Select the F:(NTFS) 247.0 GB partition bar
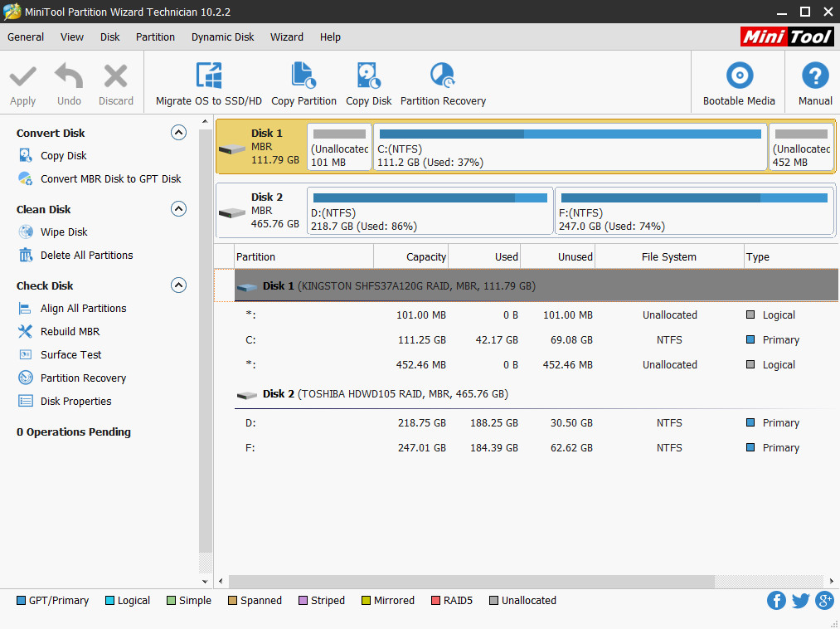 (x=694, y=211)
